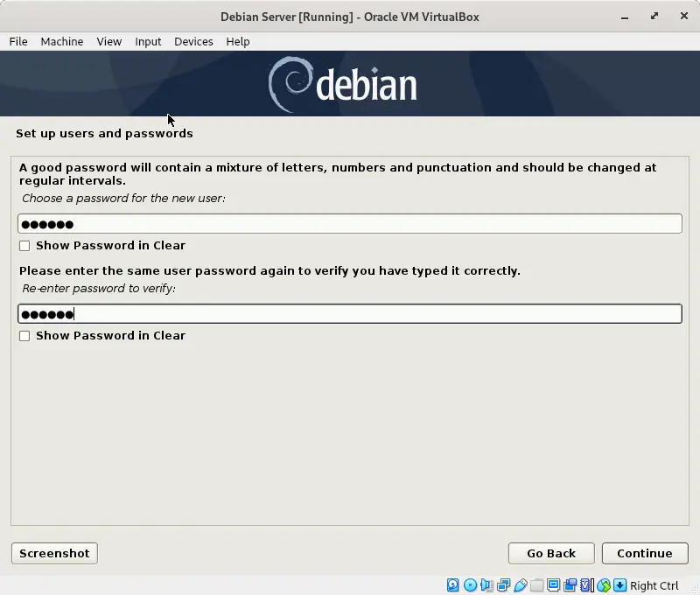Click the CPU virtualization features icon
Image resolution: width=700 pixels, height=595 pixels.
585,585
